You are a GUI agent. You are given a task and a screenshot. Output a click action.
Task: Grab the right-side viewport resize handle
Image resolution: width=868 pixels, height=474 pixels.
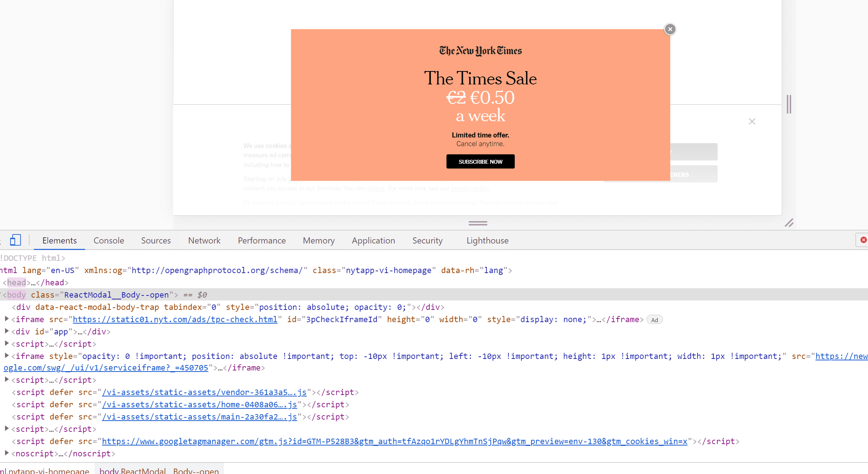[789, 104]
